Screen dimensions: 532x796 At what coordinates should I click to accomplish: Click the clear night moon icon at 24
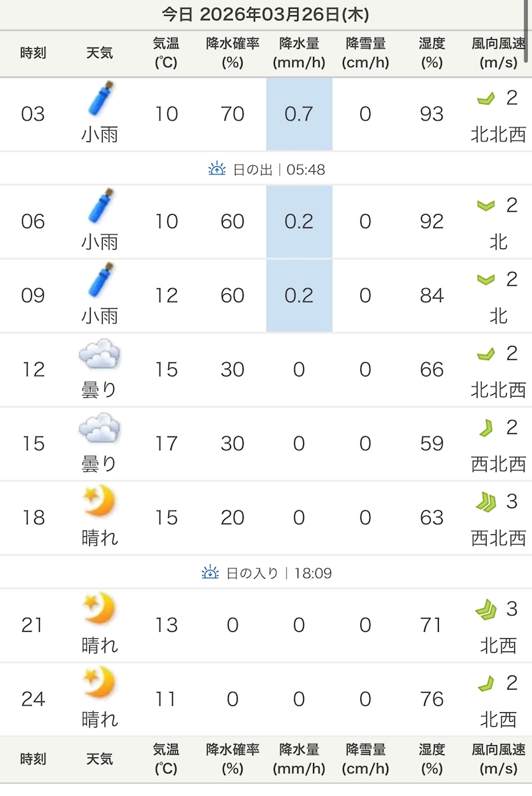pyautogui.click(x=99, y=683)
